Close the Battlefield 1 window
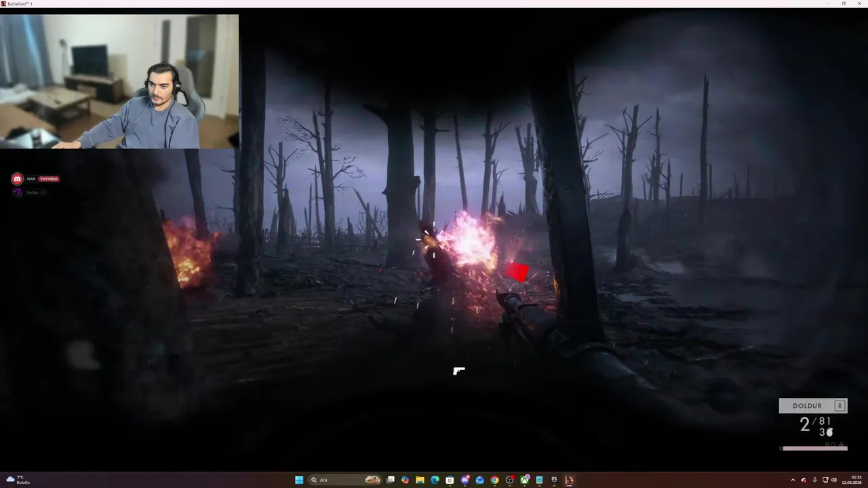 [x=860, y=3]
